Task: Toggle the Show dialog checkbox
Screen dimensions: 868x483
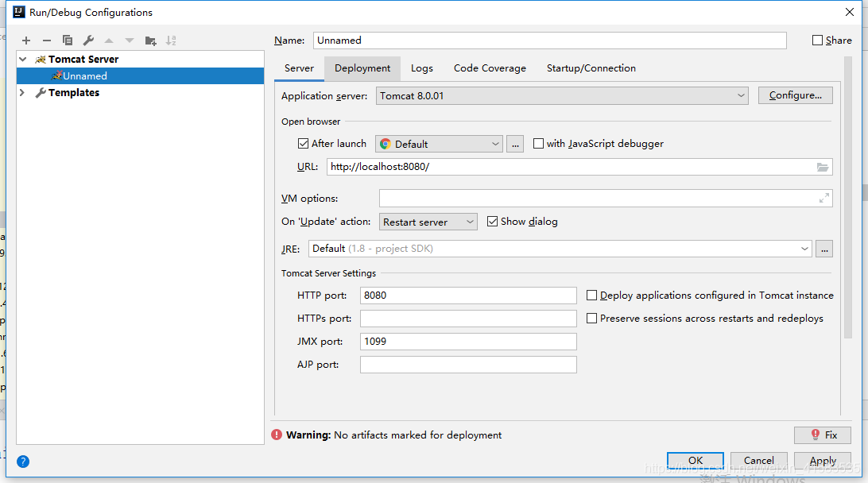Action: (493, 222)
